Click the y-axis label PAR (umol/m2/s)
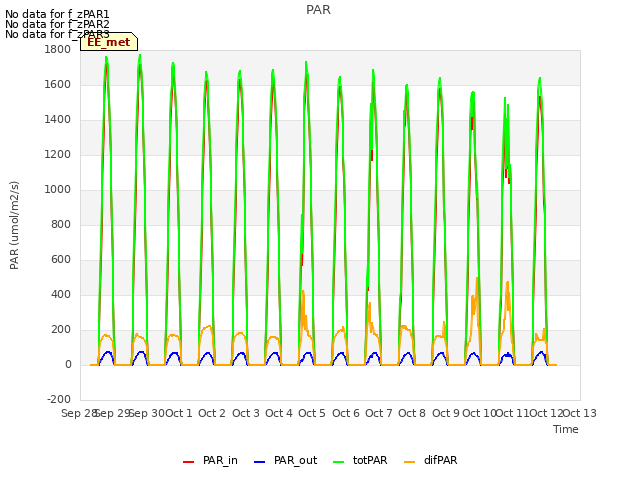Image resolution: width=640 pixels, height=480 pixels. 14,225
